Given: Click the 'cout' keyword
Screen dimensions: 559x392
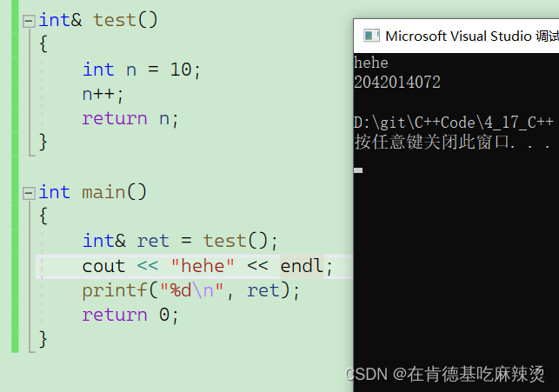Looking at the screenshot, I should point(103,266).
